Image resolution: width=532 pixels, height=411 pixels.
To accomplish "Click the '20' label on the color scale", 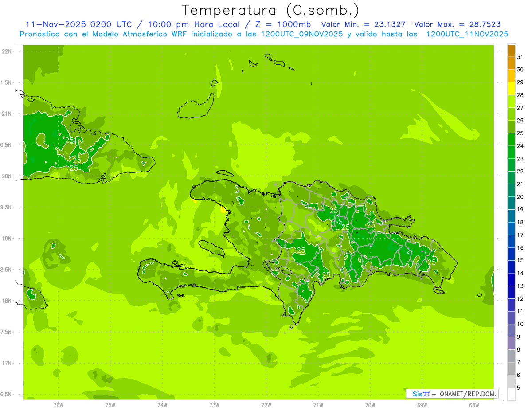I will point(520,197).
